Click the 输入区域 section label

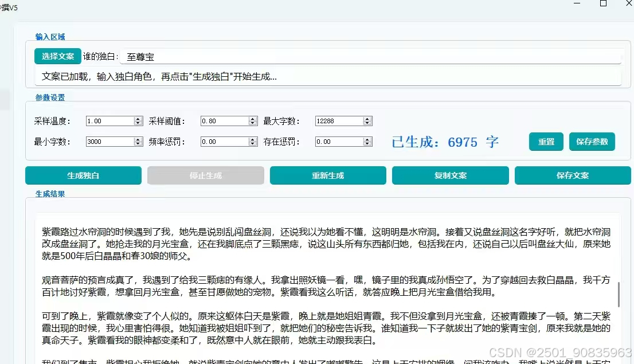click(50, 37)
